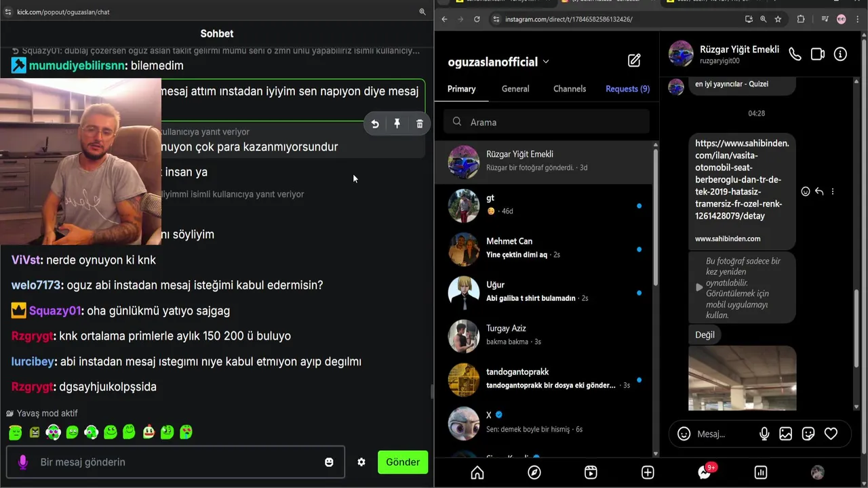
Task: Pin the hovered Kick chat message
Action: (397, 124)
